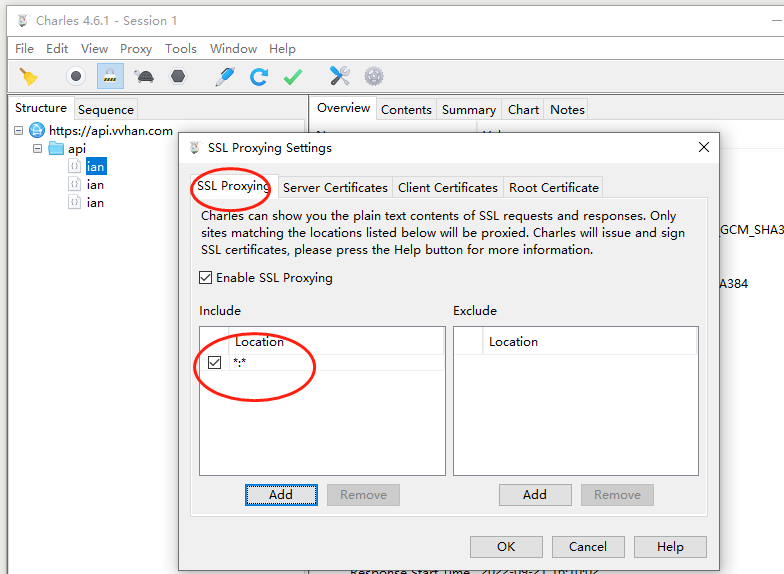
Task: Click the api folder icon
Action: click(x=56, y=148)
